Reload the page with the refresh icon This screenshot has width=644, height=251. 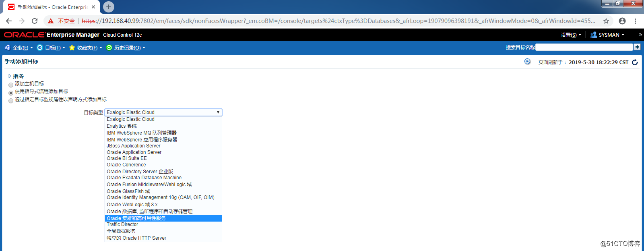(35, 21)
